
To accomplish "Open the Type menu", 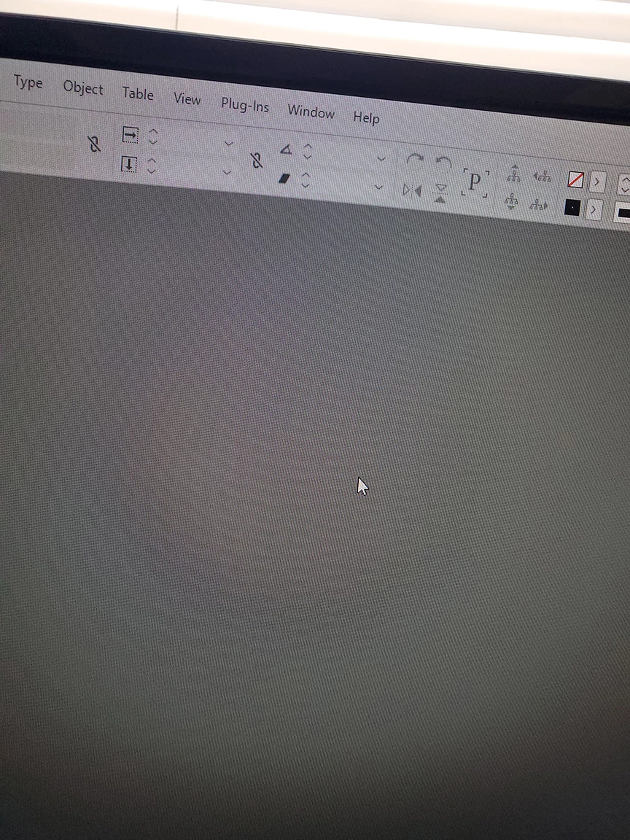I will [x=28, y=82].
